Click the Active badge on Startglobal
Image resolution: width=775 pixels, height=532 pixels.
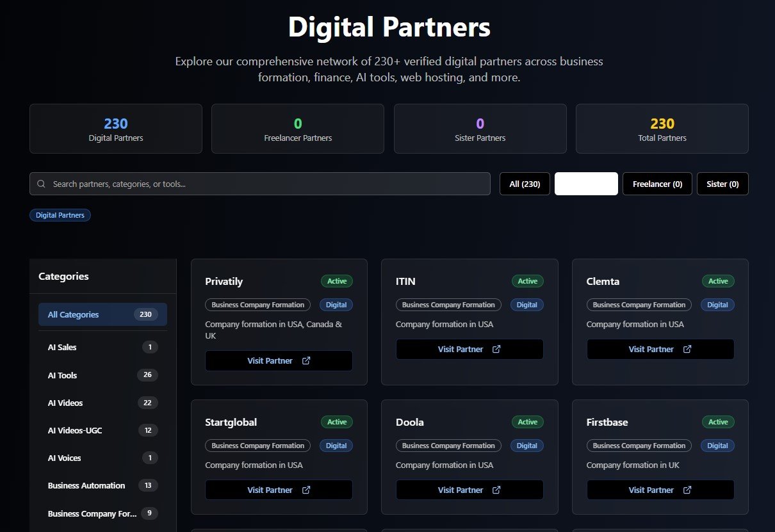337,422
